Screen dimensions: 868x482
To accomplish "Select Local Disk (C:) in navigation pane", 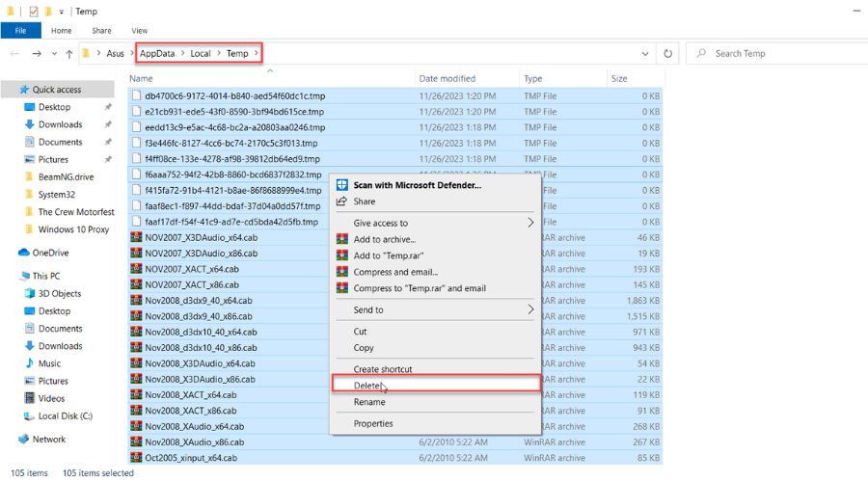I will 66,415.
